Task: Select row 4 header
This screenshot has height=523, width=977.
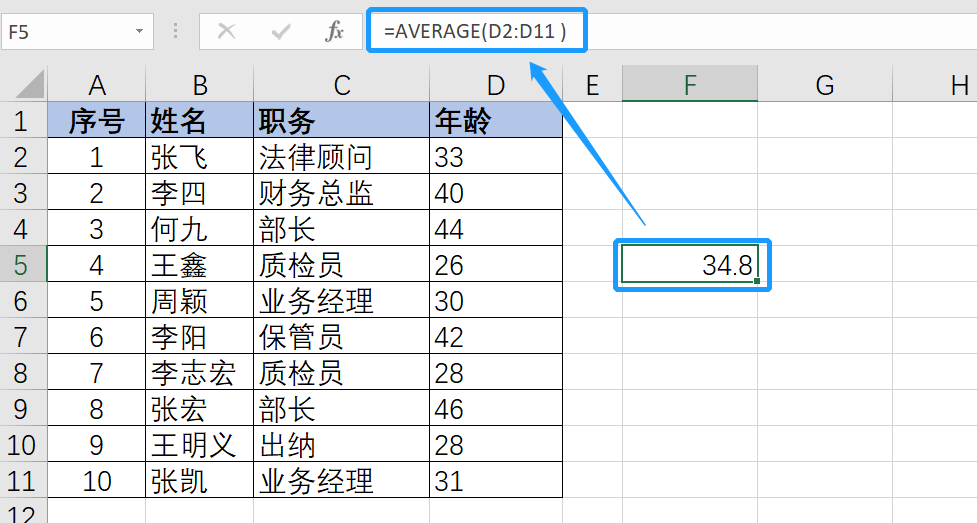Action: pos(23,229)
